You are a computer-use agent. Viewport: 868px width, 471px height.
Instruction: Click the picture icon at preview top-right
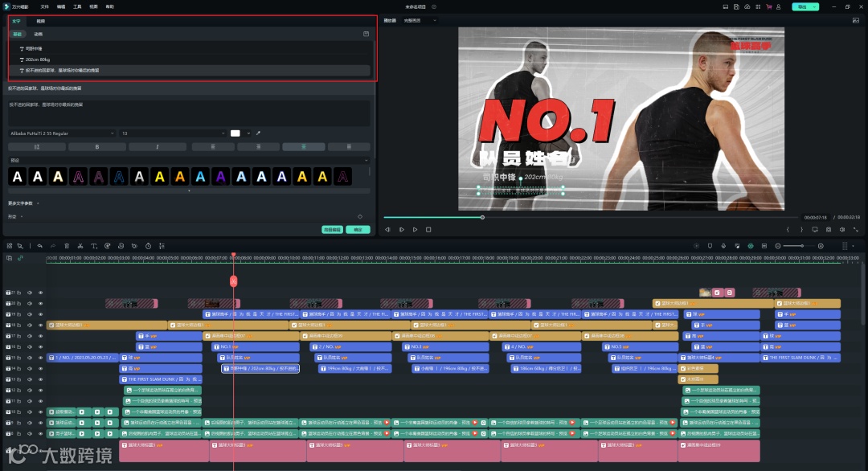tap(856, 20)
